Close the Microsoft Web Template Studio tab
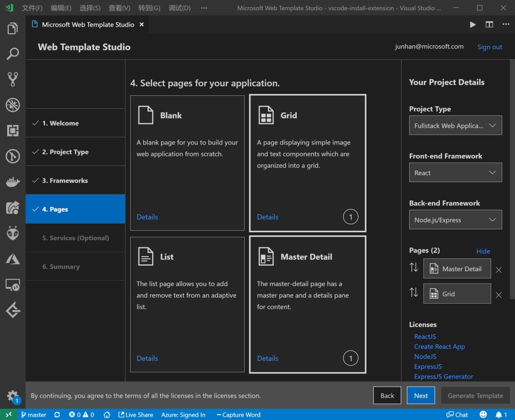Viewport: 515px width, 420px height. tap(142, 24)
